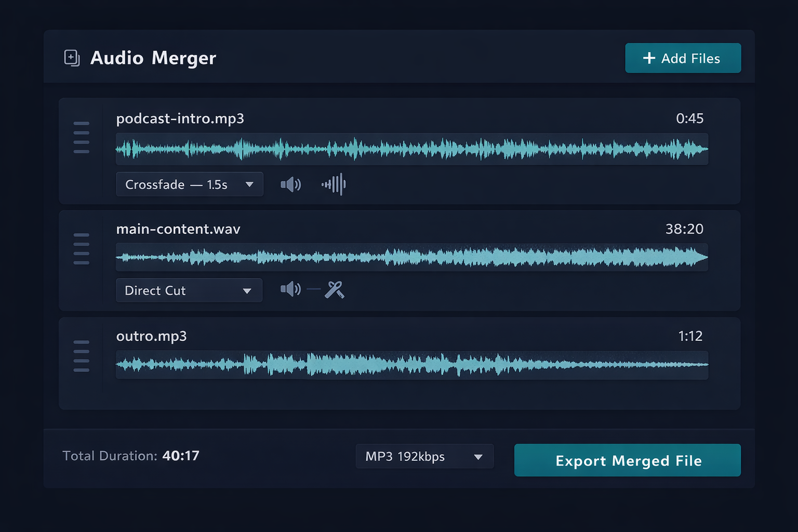798x532 pixels.
Task: Mute main-content.wav using its speaker icon
Action: pyautogui.click(x=290, y=289)
